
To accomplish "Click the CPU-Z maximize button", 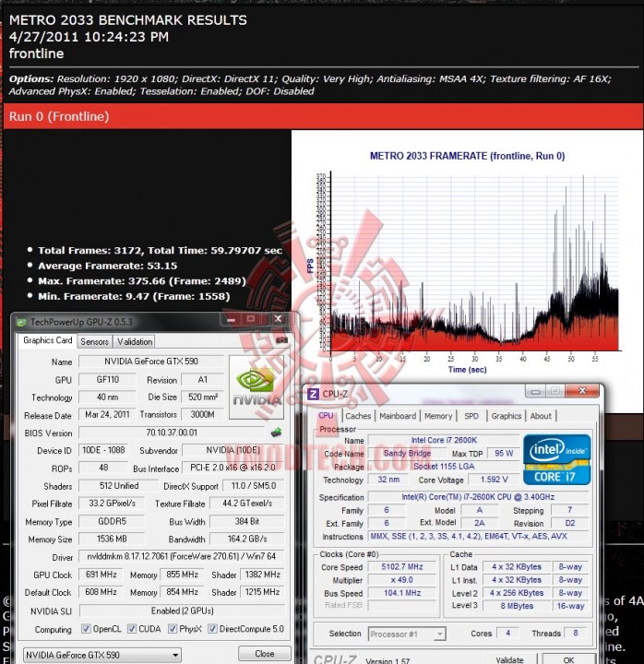I will [555, 391].
